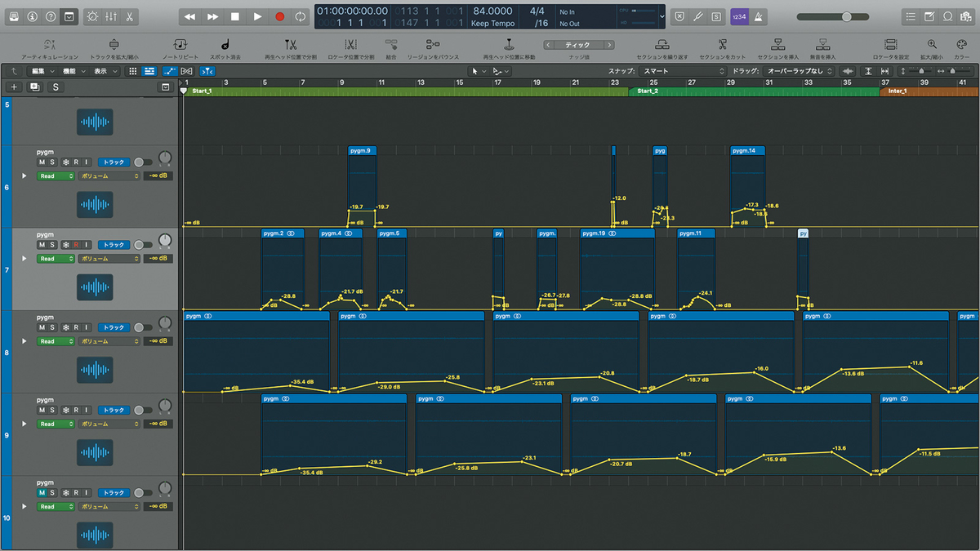
Task: Click the カラー palette toolbar icon
Action: pyautogui.click(x=961, y=44)
